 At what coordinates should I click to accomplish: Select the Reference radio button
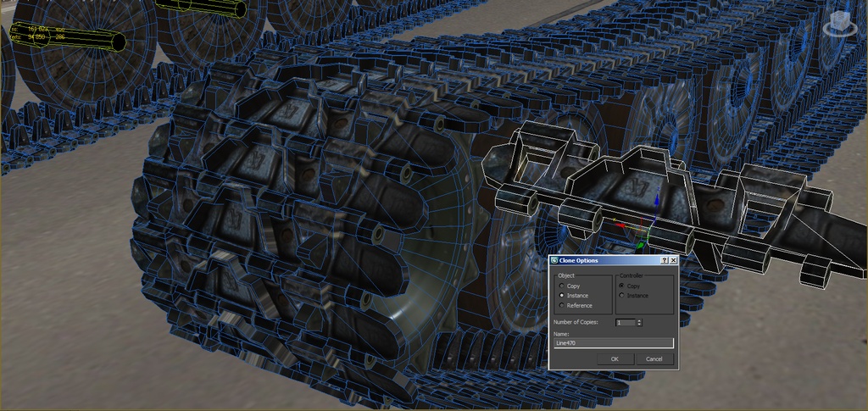point(562,305)
